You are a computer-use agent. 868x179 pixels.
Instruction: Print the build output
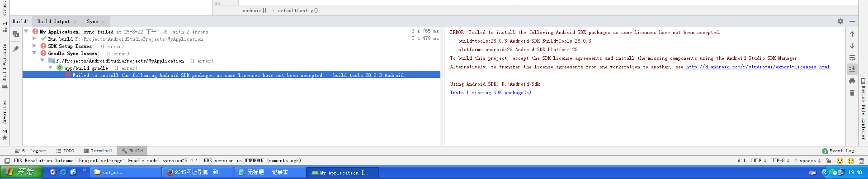tap(852, 81)
